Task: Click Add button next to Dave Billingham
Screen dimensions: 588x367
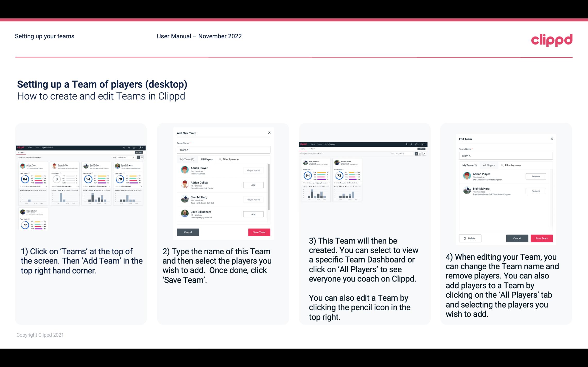Action: pyautogui.click(x=253, y=214)
